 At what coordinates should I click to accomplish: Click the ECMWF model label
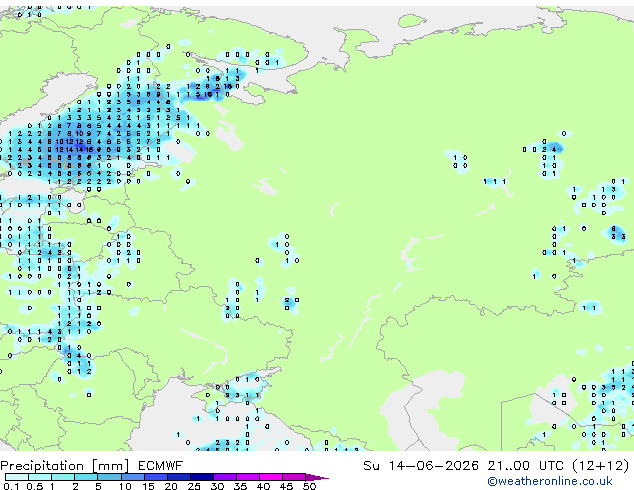pyautogui.click(x=161, y=466)
